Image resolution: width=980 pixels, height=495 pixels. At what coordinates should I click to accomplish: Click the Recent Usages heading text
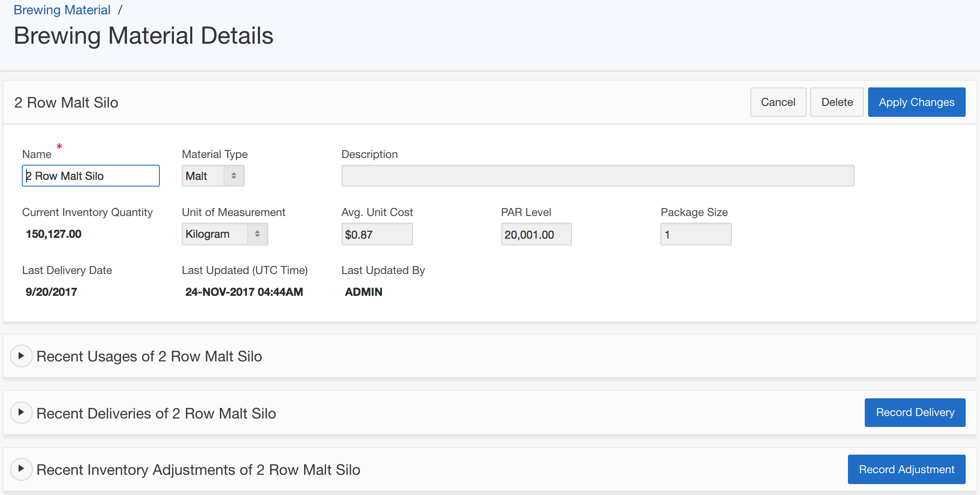149,356
